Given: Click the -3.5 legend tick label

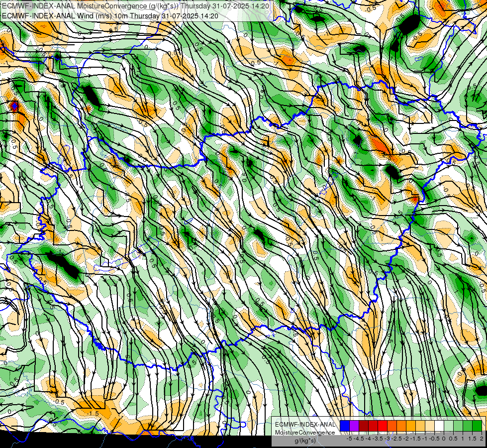Looking at the screenshot, I should click(x=378, y=439).
